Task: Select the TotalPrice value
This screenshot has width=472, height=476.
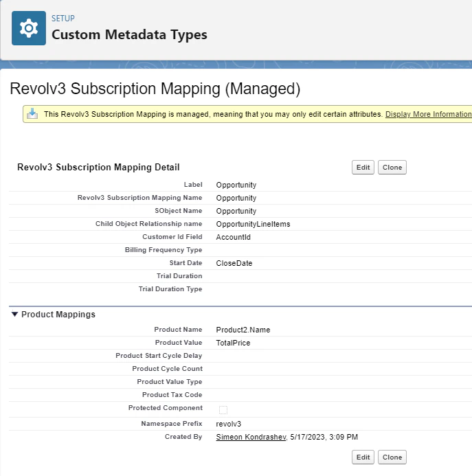Action: tap(234, 343)
